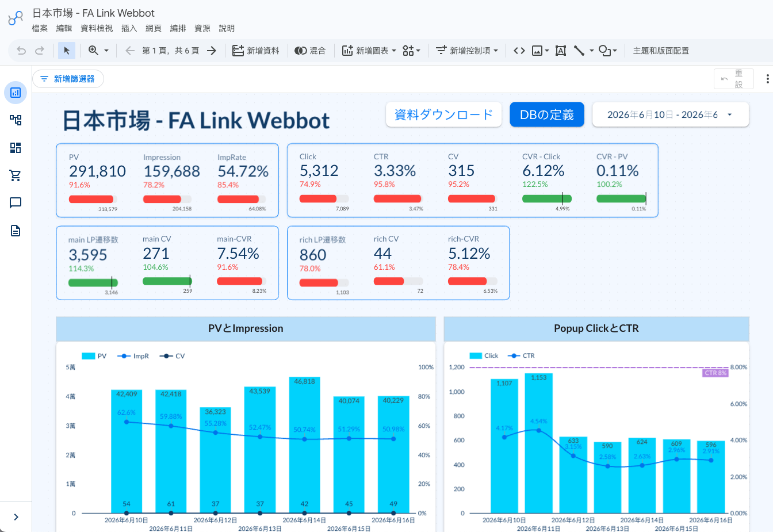Click the 重設 reset button
Viewport: 773px width, 532px height.
(733, 79)
